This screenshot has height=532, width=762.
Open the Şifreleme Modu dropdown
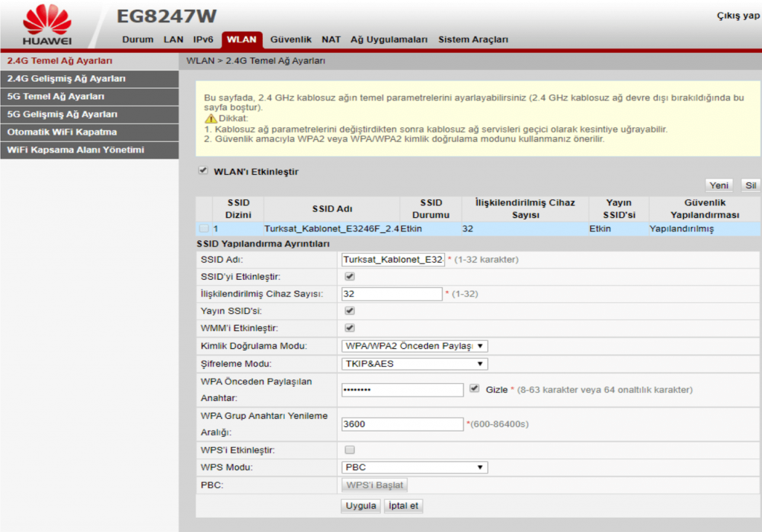click(414, 363)
